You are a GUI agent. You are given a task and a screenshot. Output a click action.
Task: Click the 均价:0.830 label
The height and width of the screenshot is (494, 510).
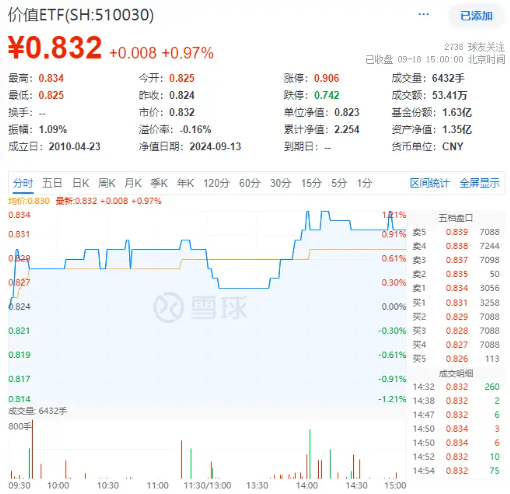pos(29,201)
